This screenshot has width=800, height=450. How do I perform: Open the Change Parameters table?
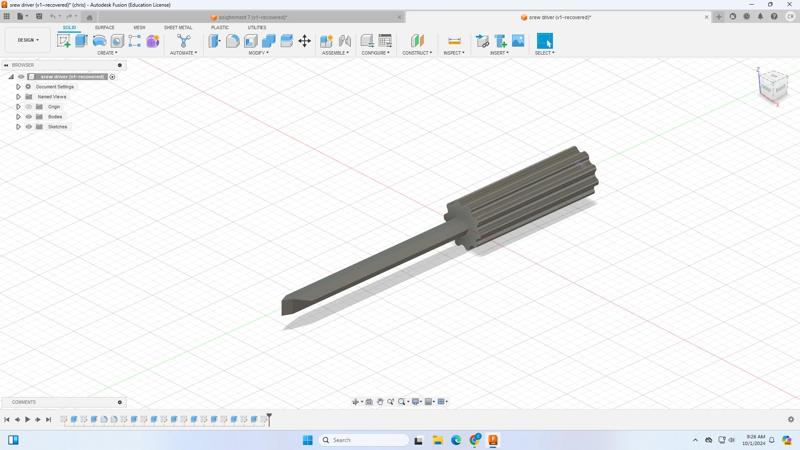click(385, 41)
